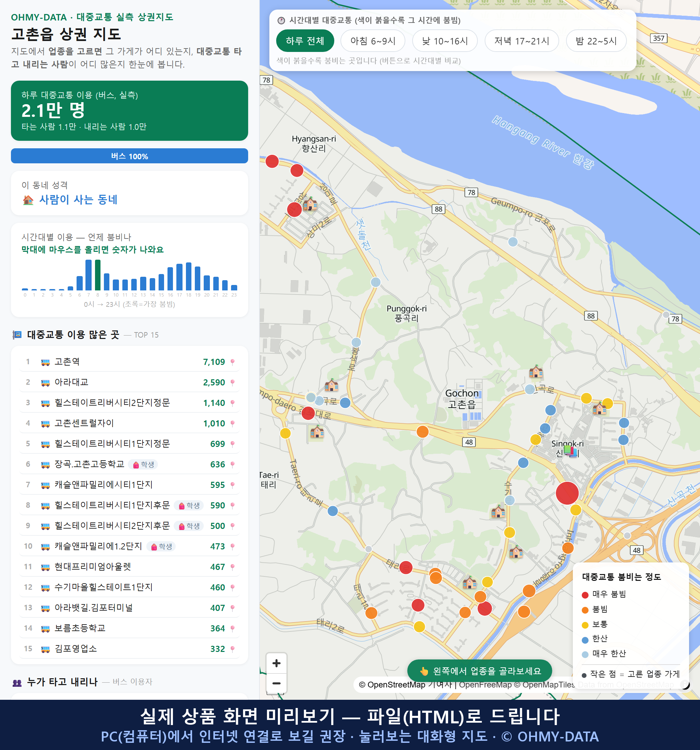Click the school icon near Hyangsan-ri
Viewport: 700px width, 750px height.
click(310, 204)
